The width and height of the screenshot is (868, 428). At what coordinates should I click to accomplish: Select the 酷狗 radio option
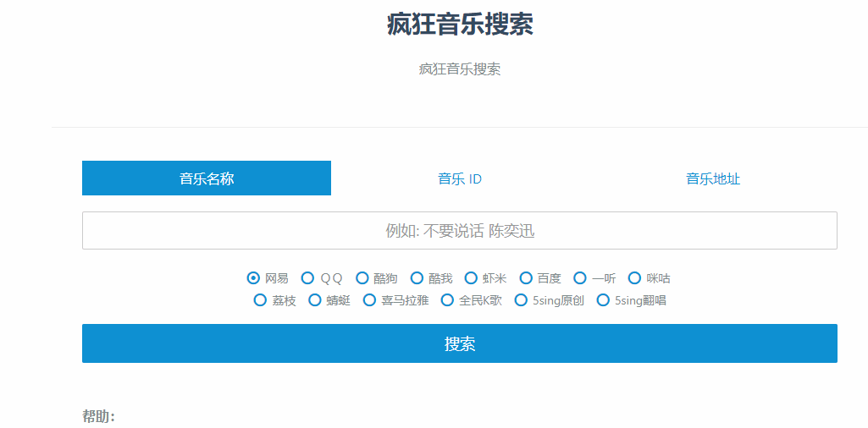362,278
